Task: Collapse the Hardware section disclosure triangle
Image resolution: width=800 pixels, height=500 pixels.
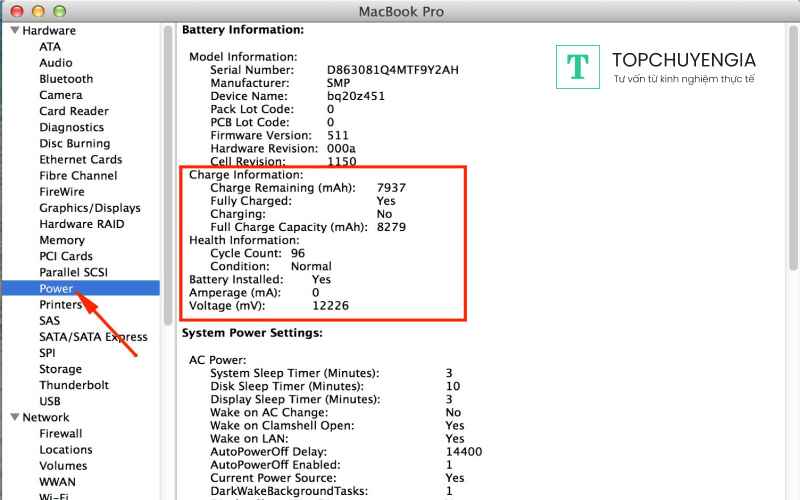Action: (14, 30)
